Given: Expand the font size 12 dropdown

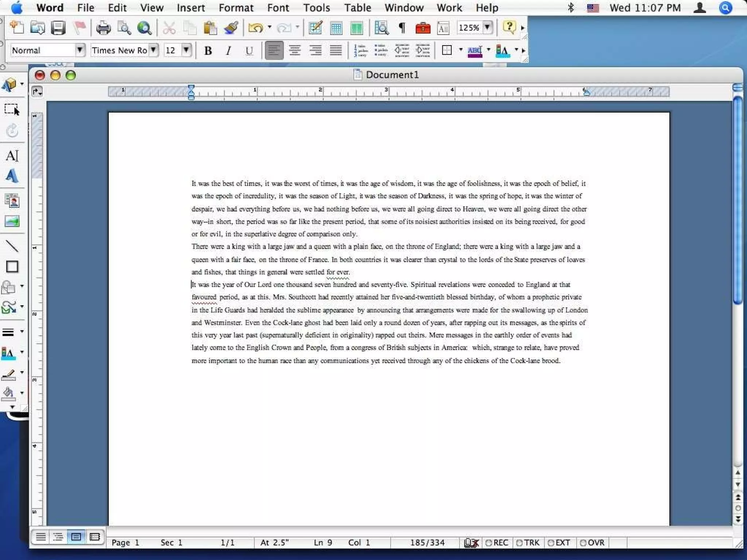Looking at the screenshot, I should (x=186, y=50).
